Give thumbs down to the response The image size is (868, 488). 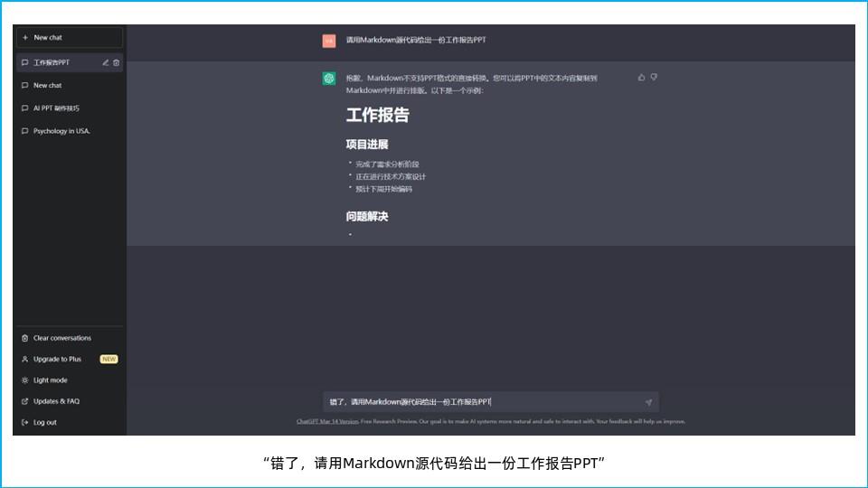point(654,78)
